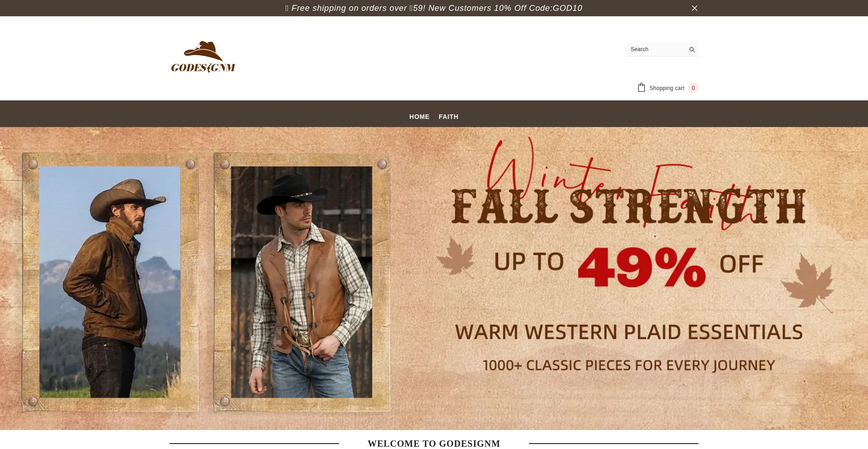This screenshot has height=449, width=868.
Task: Select Warm Western Plaid Essentials banner text
Action: [629, 332]
